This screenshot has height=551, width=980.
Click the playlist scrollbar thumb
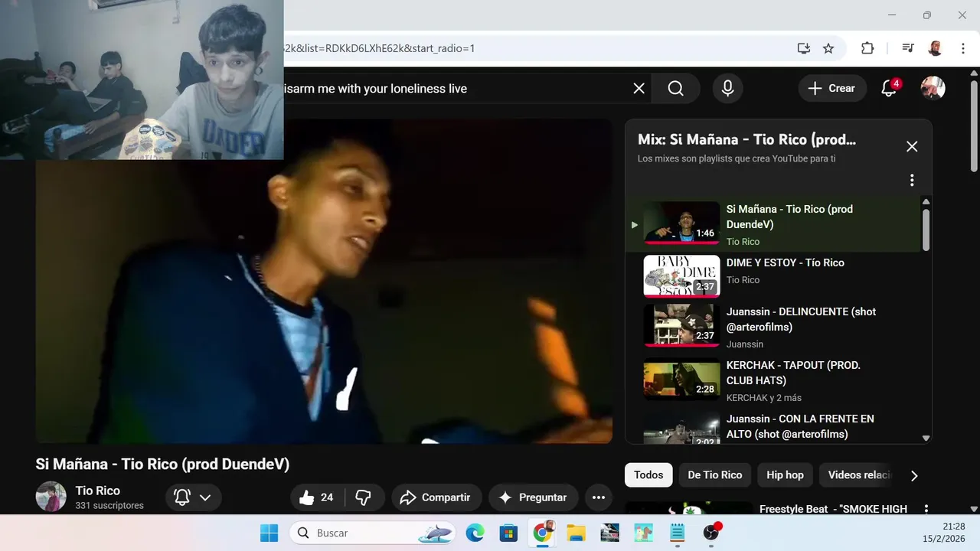coord(926,230)
